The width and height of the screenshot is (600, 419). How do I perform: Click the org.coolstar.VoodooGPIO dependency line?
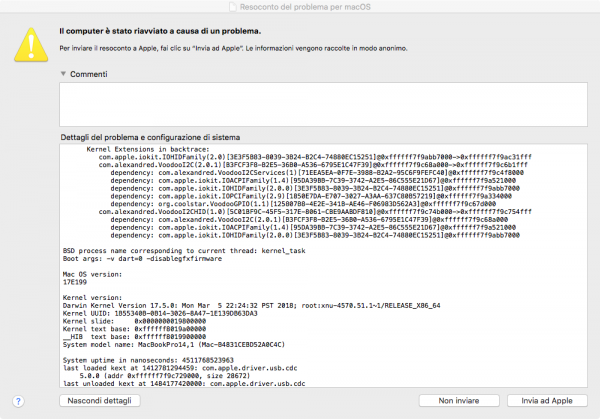pyautogui.click(x=303, y=204)
